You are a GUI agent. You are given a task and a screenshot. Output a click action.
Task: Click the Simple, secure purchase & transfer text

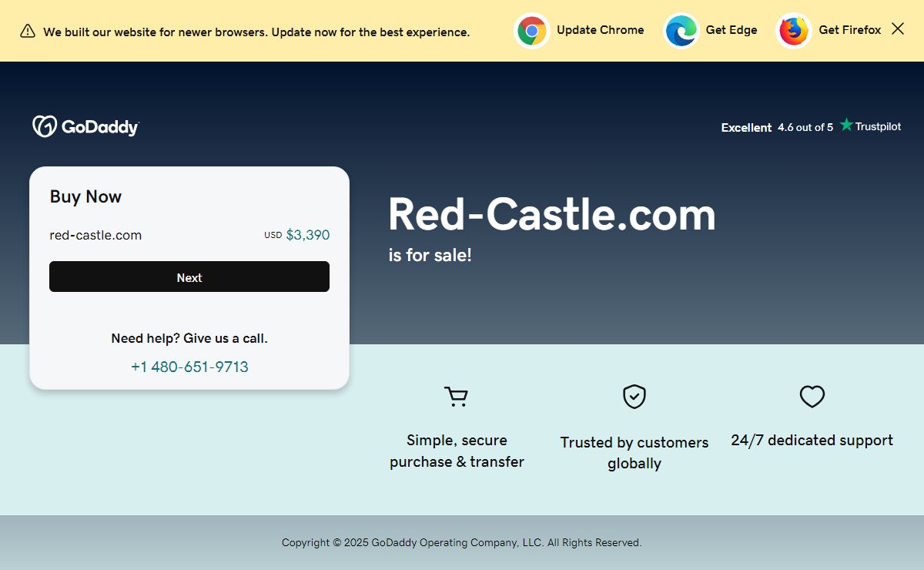[x=457, y=451]
